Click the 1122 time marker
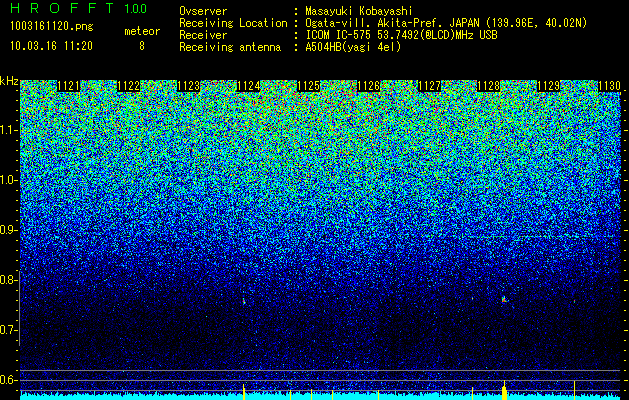This screenshot has height=400, width=629. coord(128,86)
